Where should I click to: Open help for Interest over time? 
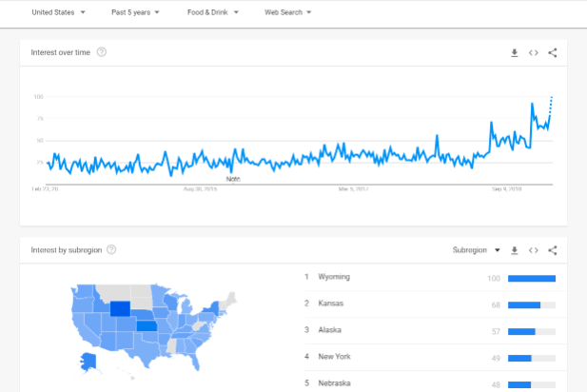102,52
